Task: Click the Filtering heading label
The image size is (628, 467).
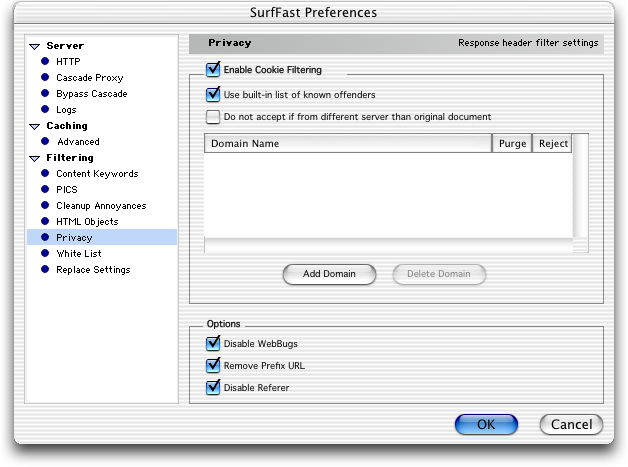Action: click(70, 158)
